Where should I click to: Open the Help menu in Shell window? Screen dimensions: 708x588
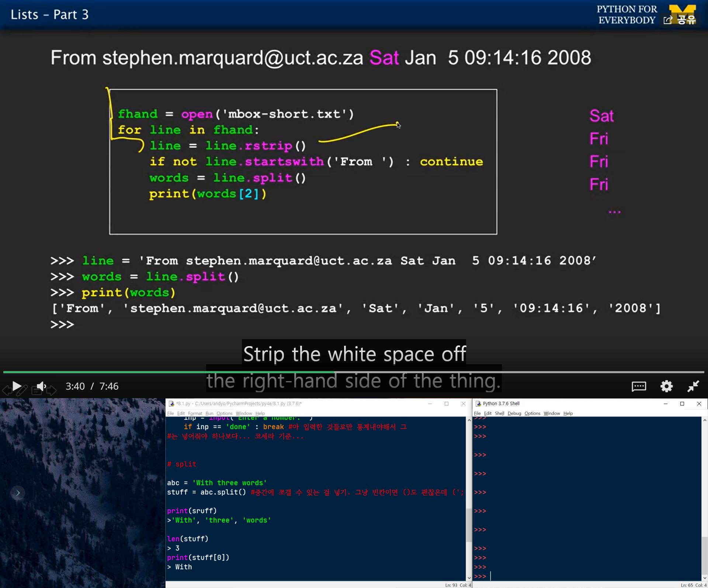click(x=568, y=413)
